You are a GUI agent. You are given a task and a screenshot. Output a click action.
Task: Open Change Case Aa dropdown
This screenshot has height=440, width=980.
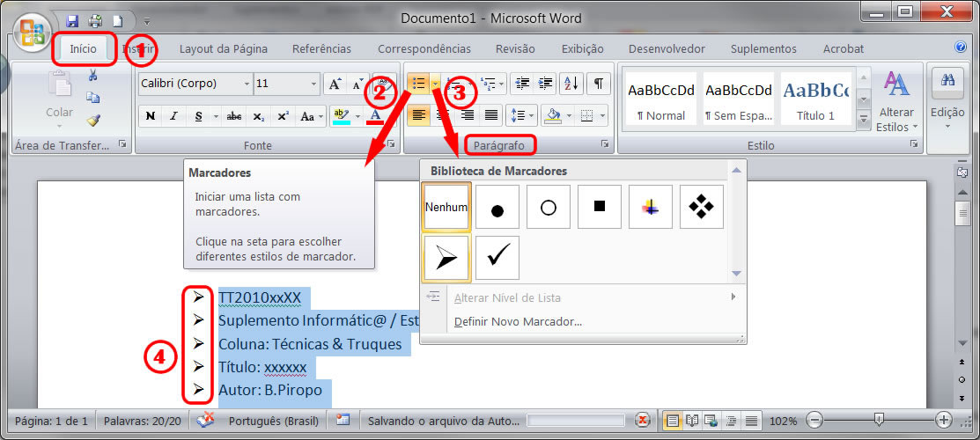313,115
